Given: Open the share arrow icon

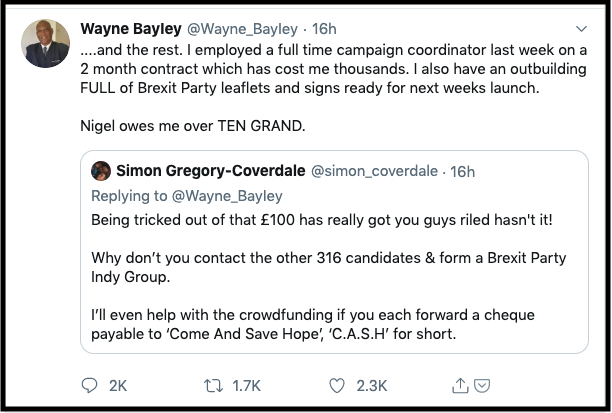Looking at the screenshot, I should pyautogui.click(x=461, y=384).
